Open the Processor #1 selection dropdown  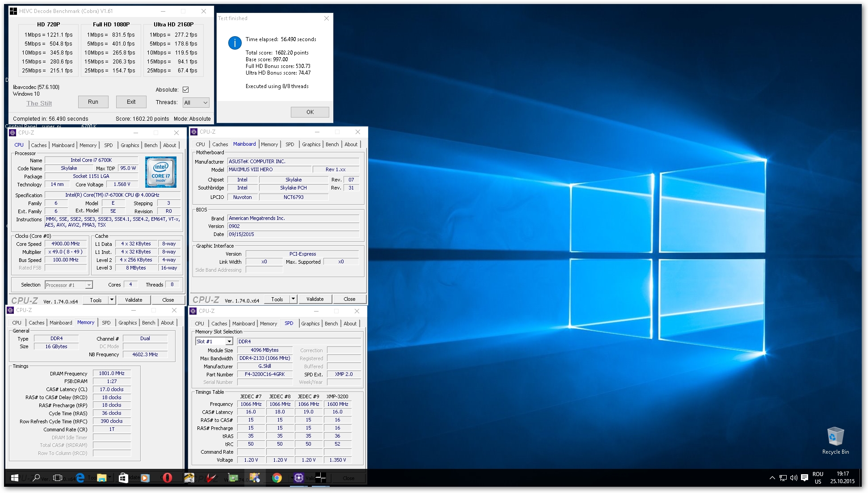pos(69,285)
